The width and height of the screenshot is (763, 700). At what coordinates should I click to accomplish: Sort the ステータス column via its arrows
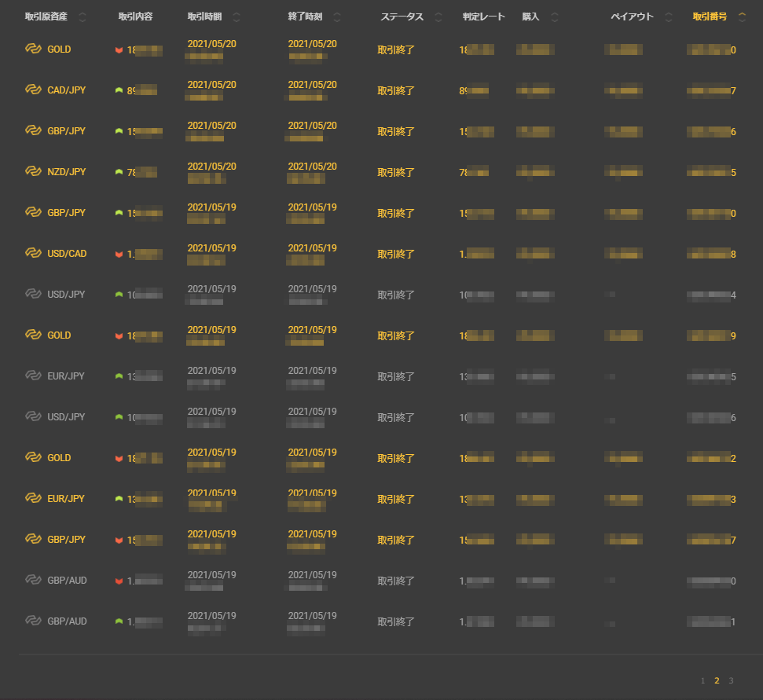click(x=438, y=17)
